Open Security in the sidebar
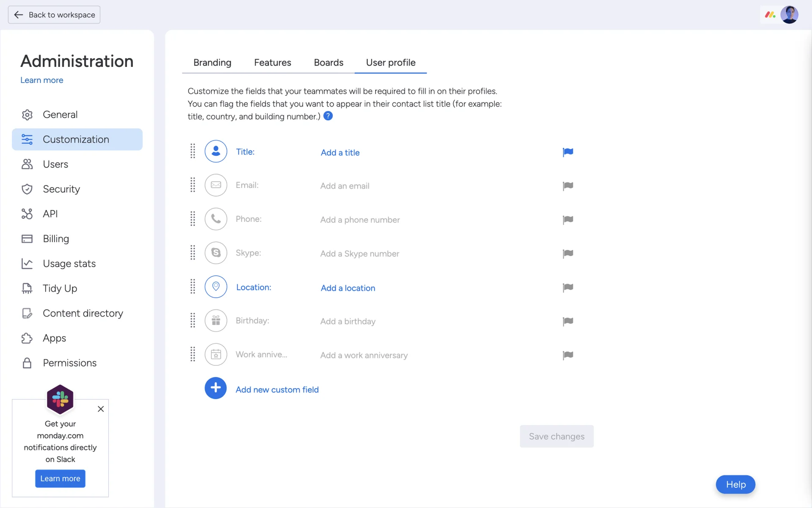The image size is (812, 508). pyautogui.click(x=61, y=189)
